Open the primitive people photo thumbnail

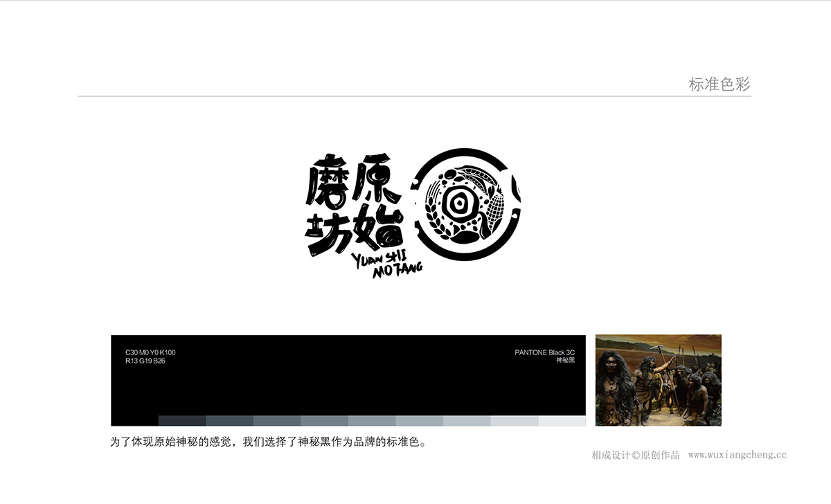(659, 380)
